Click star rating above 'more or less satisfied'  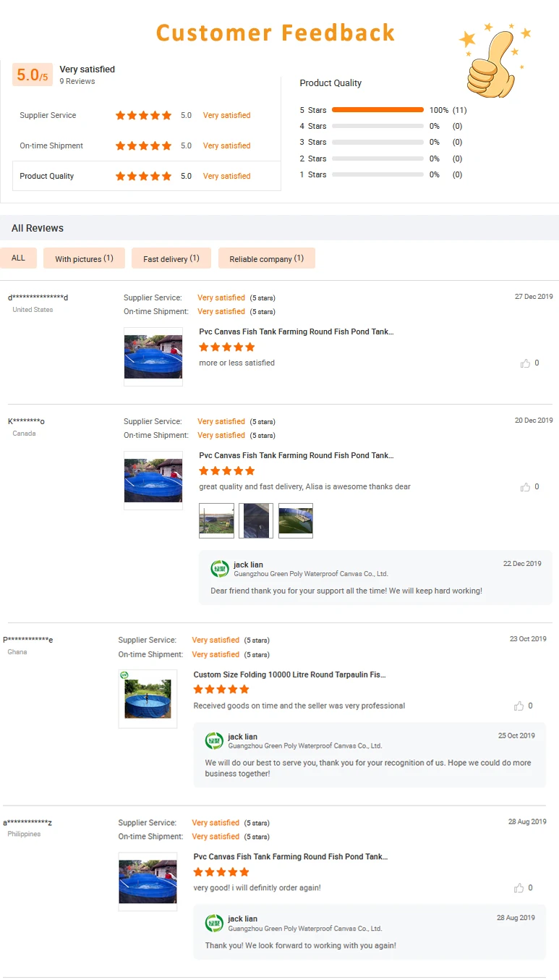[x=227, y=347]
